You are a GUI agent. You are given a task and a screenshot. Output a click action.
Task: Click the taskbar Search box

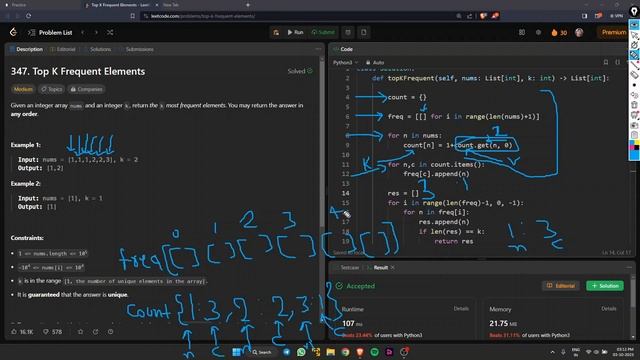(262, 352)
